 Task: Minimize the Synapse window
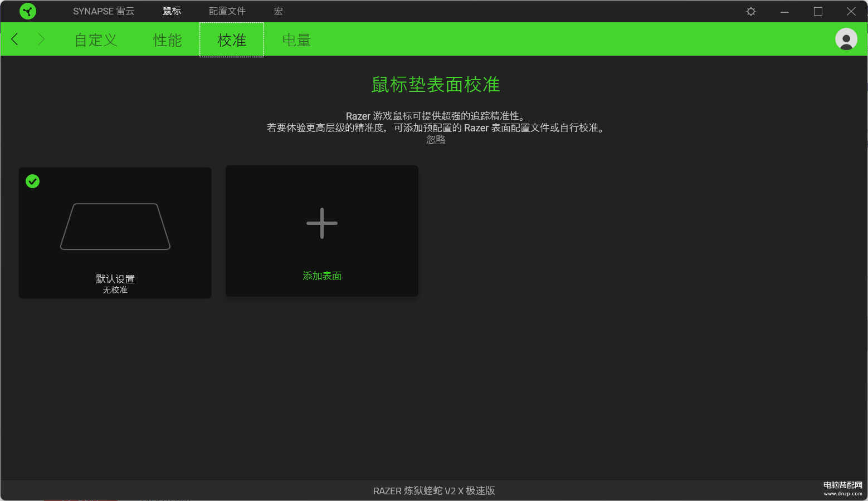point(784,11)
